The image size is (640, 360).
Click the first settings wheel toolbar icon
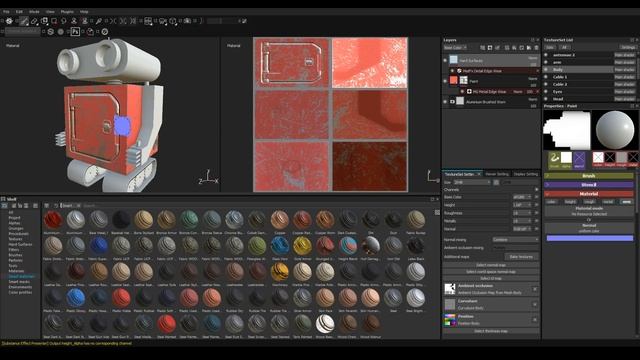point(9,21)
